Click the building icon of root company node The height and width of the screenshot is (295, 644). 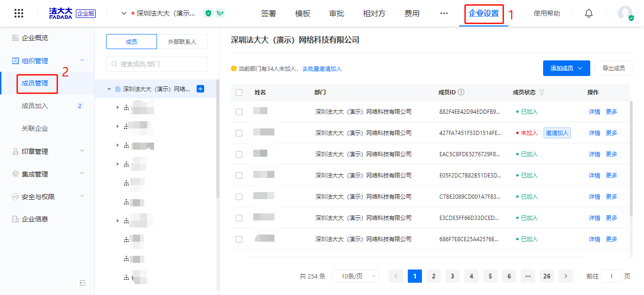point(118,89)
